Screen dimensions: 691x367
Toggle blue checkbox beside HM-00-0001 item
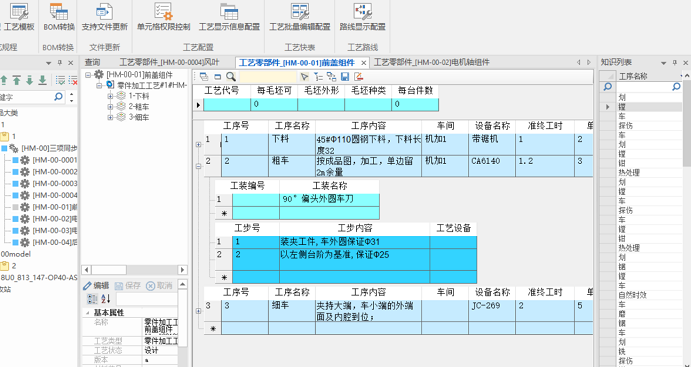pyautogui.click(x=15, y=160)
